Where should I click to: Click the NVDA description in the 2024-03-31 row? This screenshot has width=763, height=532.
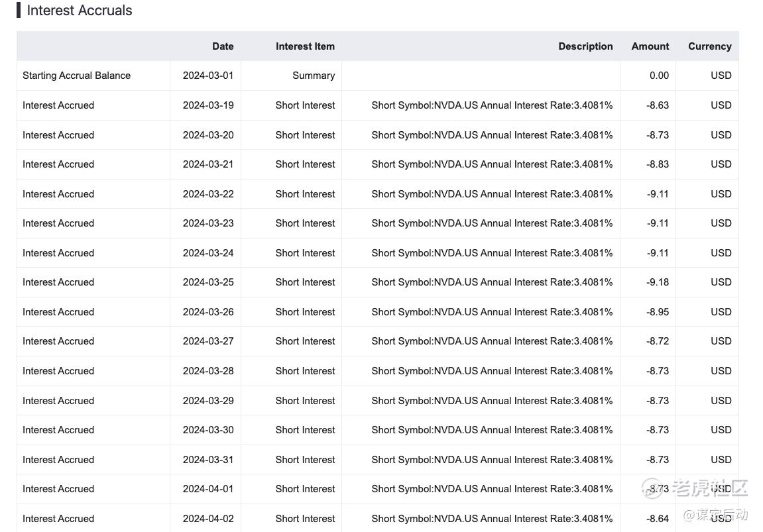[492, 460]
